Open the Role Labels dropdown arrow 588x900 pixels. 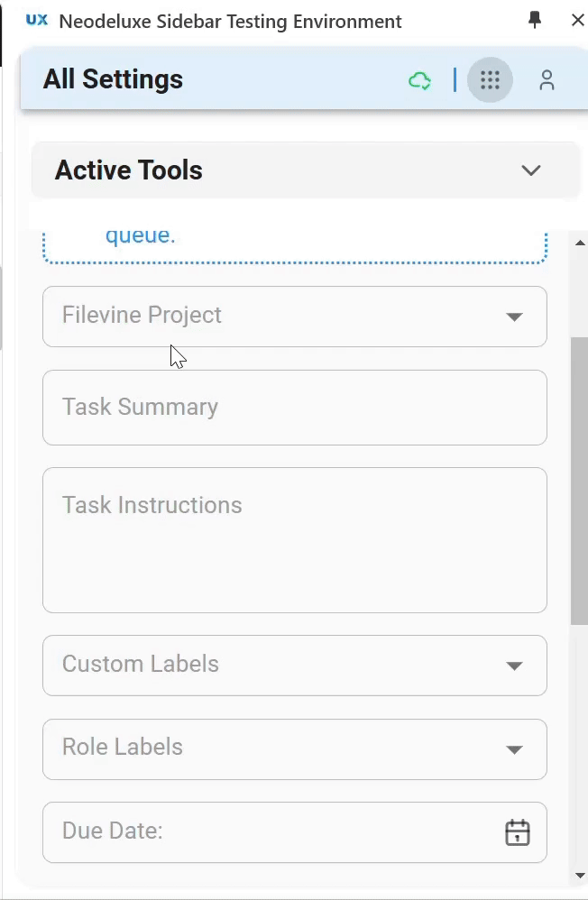tap(514, 749)
